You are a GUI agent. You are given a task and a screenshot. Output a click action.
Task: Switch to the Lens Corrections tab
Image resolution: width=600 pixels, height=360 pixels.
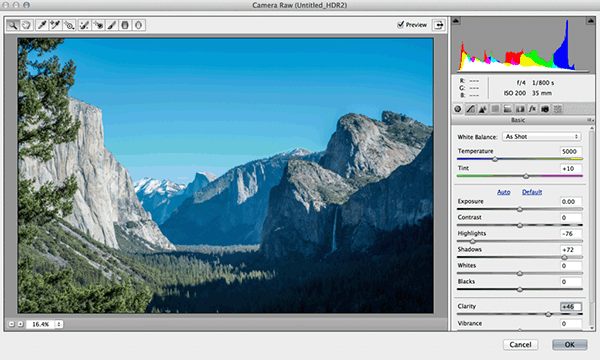point(520,109)
